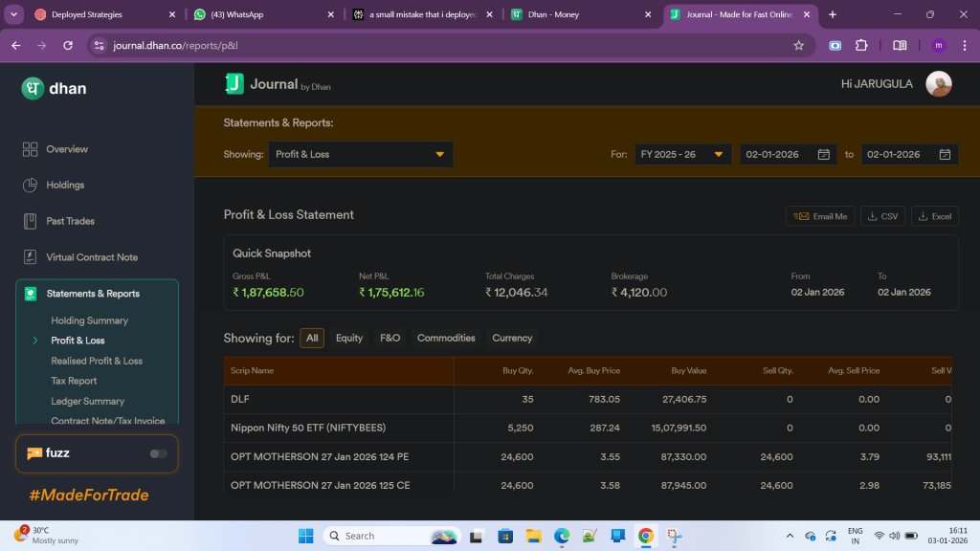Filter results by F&O tab
The width and height of the screenshot is (980, 551).
[390, 338]
